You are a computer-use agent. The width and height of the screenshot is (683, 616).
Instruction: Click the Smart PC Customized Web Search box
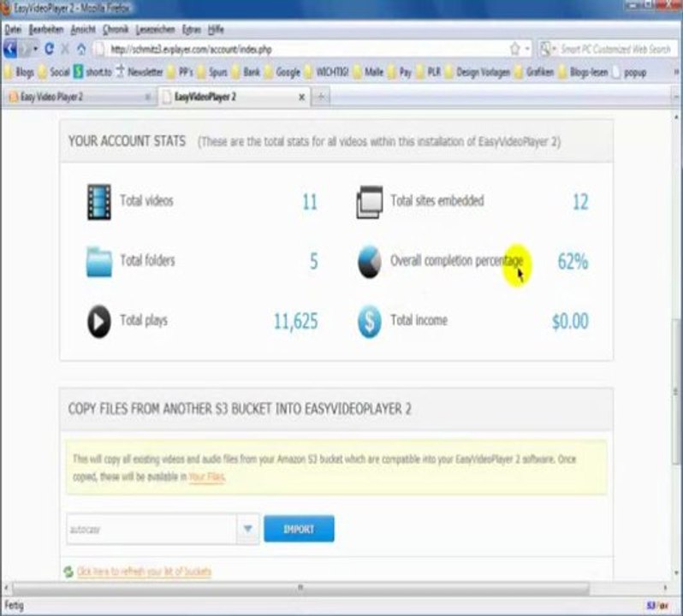615,49
